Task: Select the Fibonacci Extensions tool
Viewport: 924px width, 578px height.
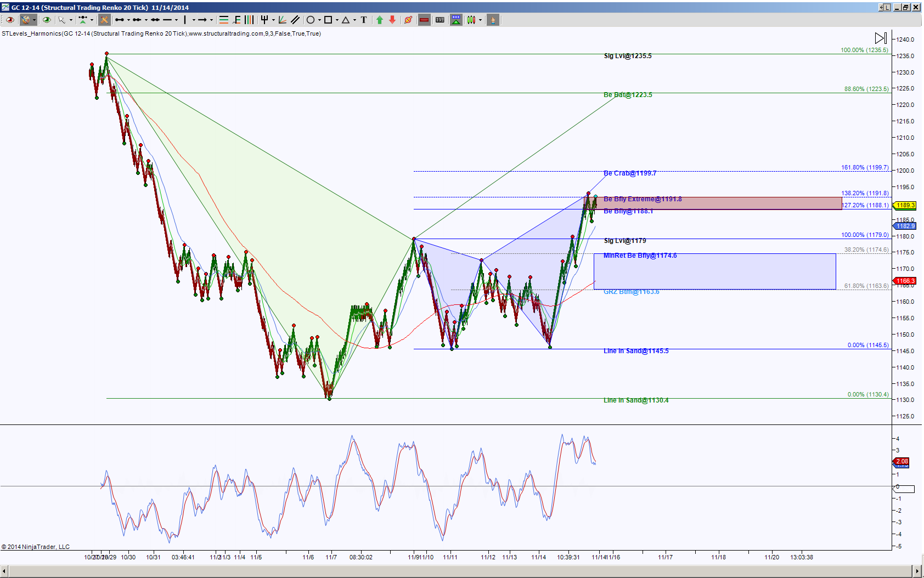Action: tap(237, 20)
